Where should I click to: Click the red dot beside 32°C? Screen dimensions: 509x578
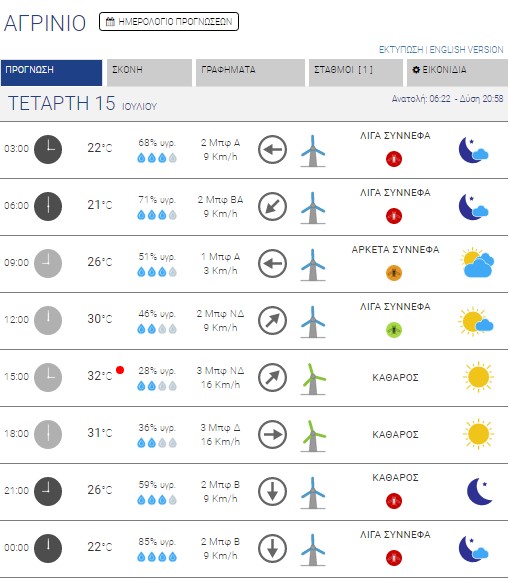click(120, 370)
